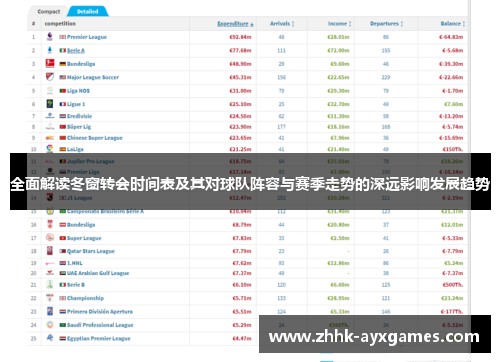Switch to the Compact tab
This screenshot has height=362, width=500.
click(49, 11)
